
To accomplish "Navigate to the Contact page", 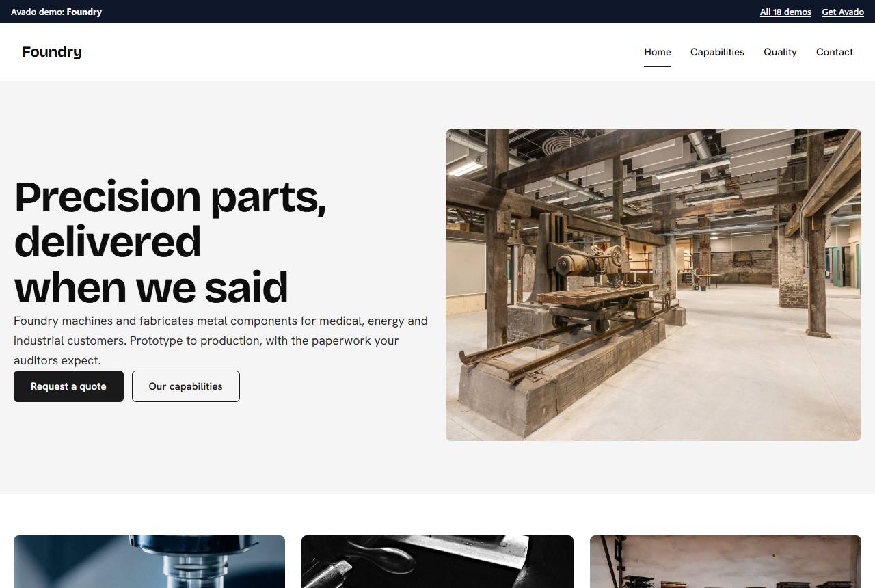I will 835,52.
